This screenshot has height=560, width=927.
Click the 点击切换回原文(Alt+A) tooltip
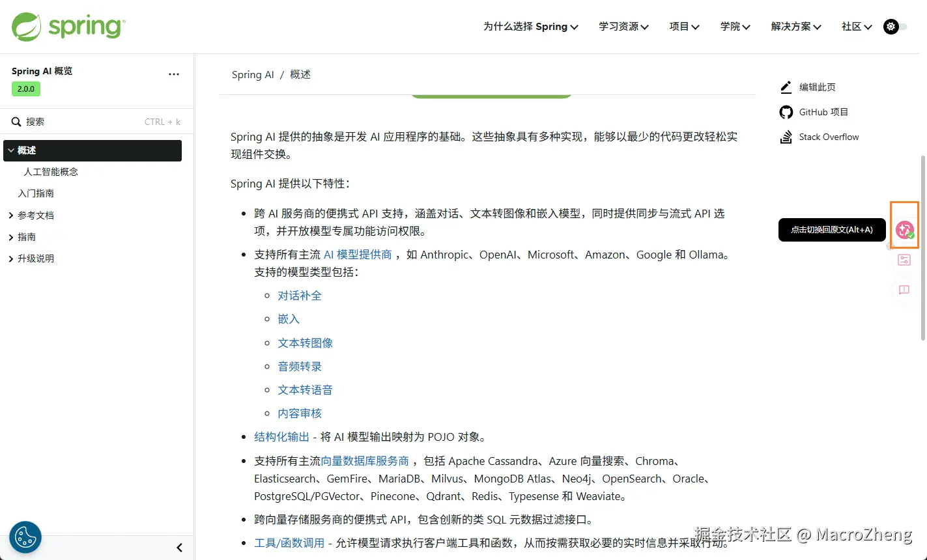coord(832,230)
